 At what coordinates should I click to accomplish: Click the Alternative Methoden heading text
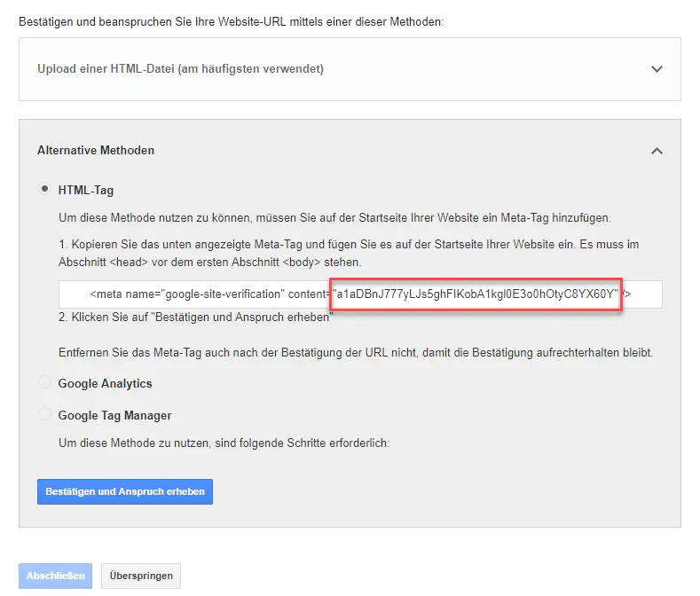[96, 151]
